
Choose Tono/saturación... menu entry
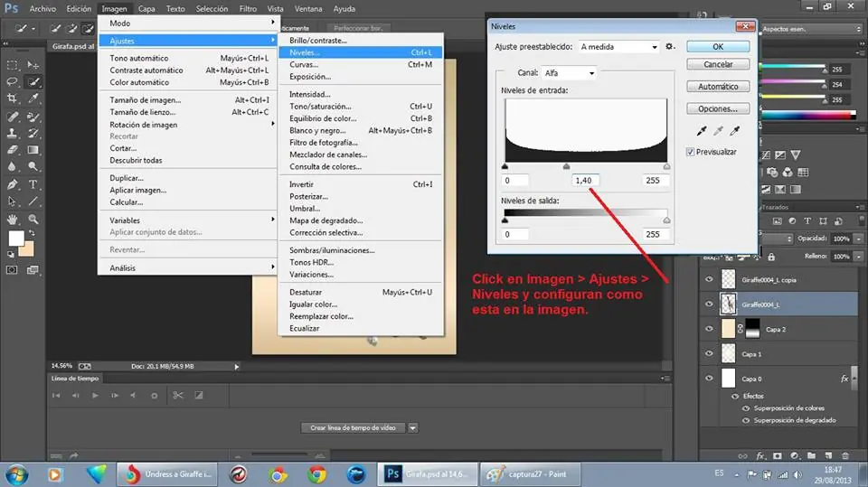[361, 107]
